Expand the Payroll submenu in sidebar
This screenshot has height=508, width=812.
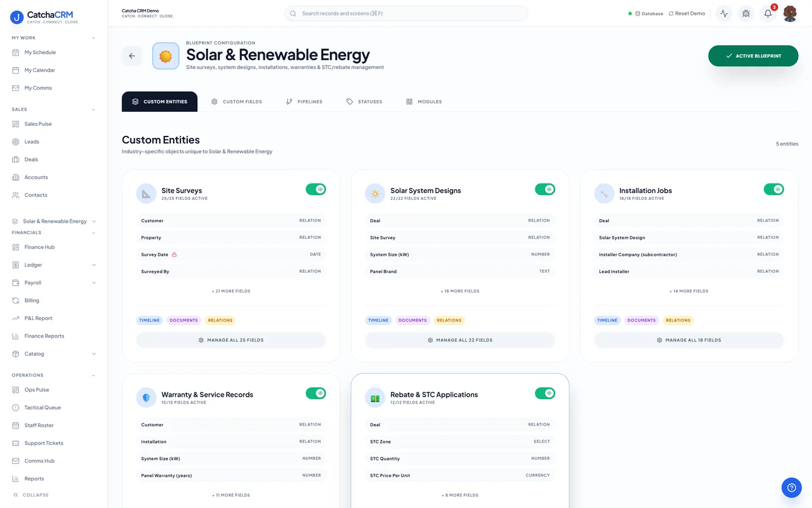tap(94, 283)
